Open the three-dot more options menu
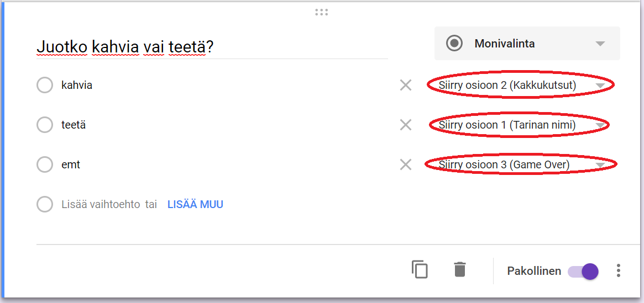 tap(618, 270)
